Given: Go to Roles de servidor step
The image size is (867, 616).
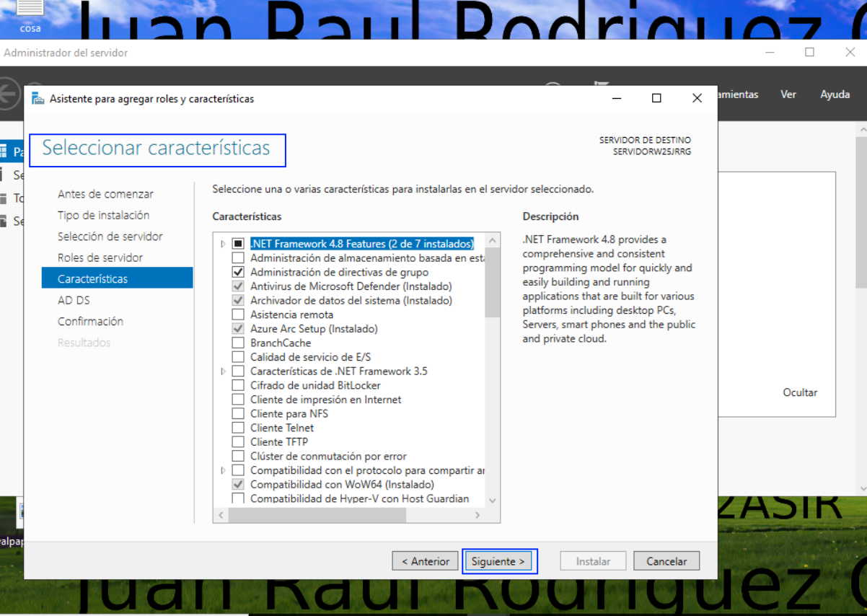Looking at the screenshot, I should click(x=100, y=258).
